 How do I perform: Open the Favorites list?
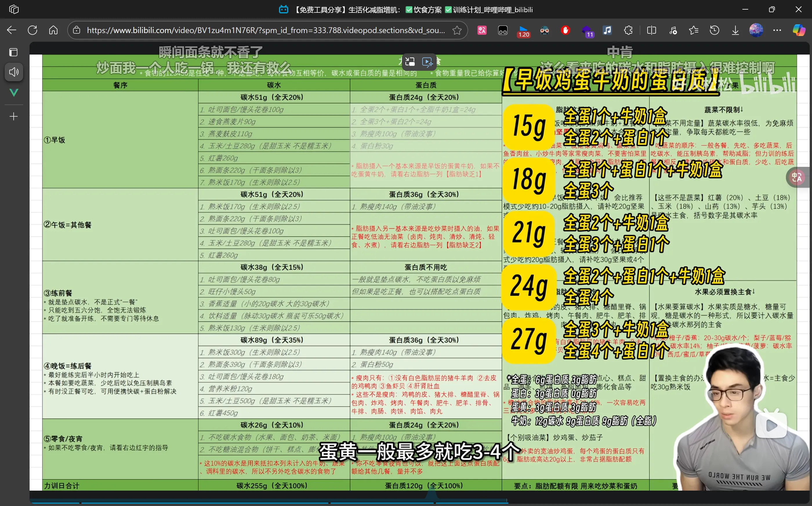pos(694,30)
